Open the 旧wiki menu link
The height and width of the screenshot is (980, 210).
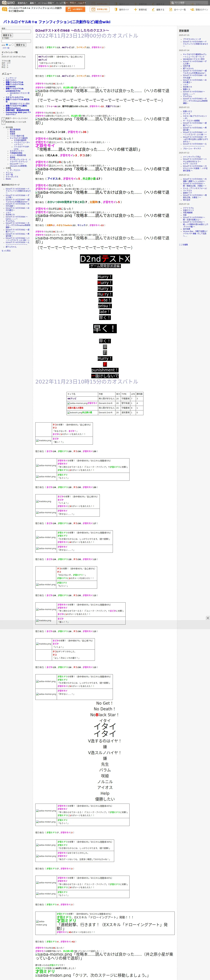8,179
